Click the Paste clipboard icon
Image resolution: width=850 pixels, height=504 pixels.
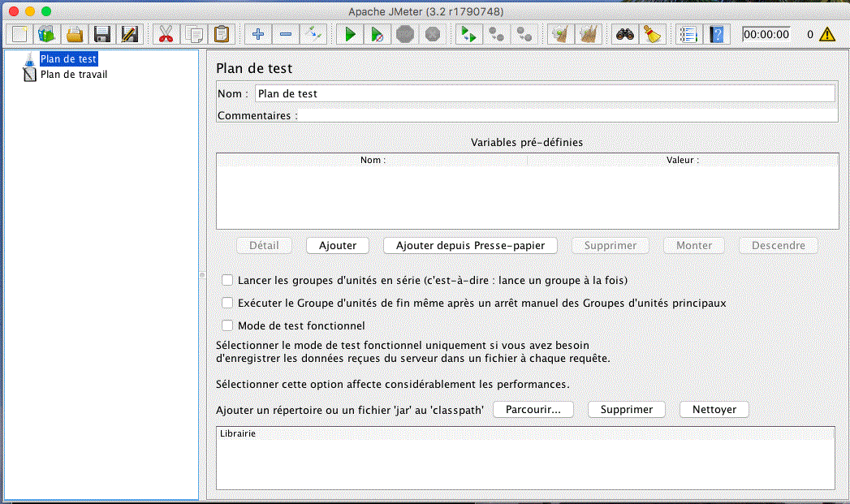[x=221, y=34]
